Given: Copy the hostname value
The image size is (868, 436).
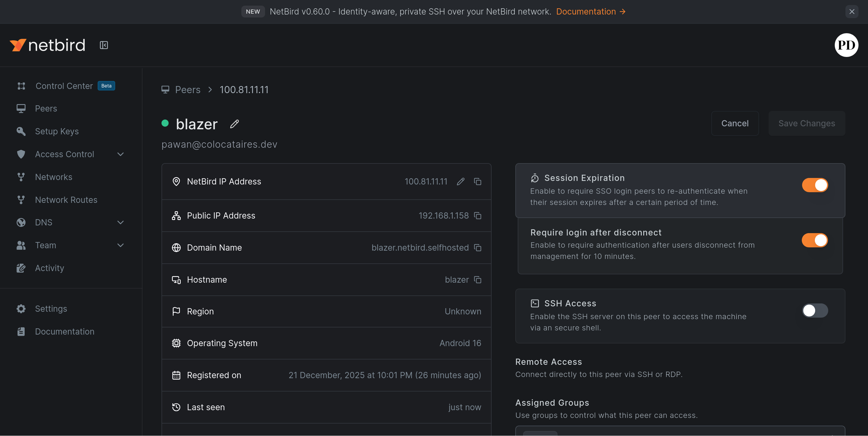Looking at the screenshot, I should point(477,279).
